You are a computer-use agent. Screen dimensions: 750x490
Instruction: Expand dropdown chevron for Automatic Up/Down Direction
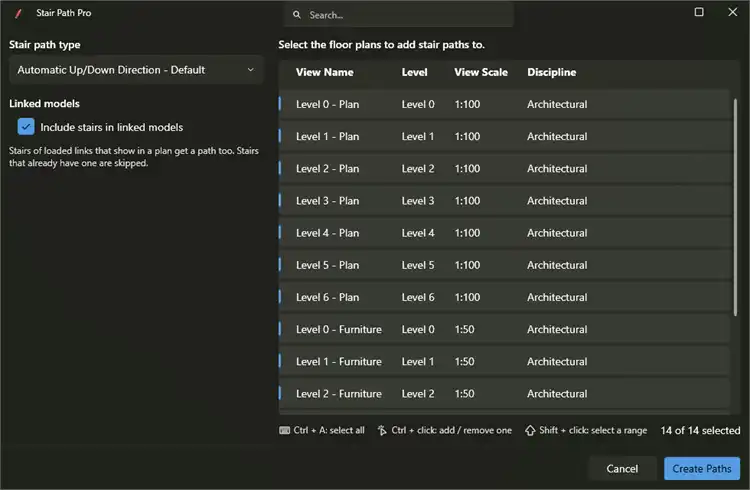[x=251, y=70]
